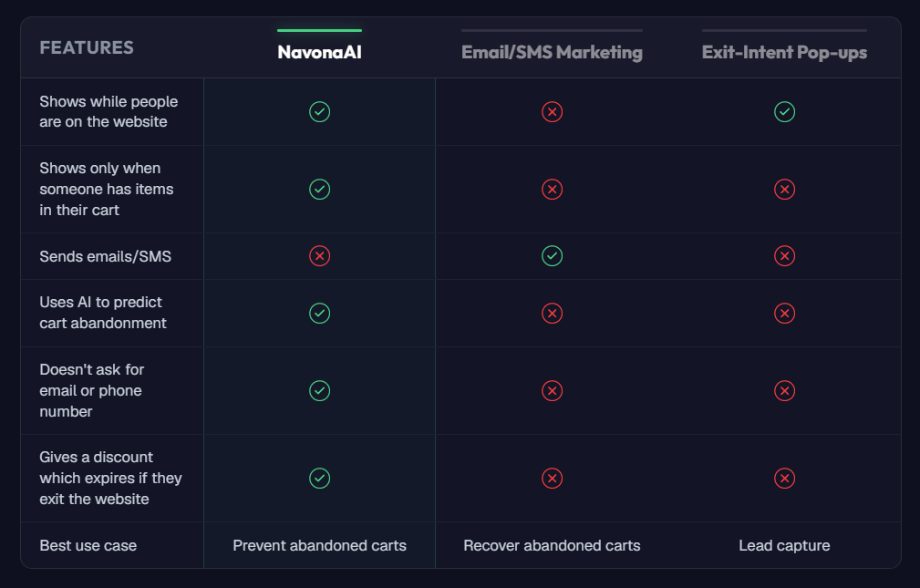The height and width of the screenshot is (588, 920).
Task: Click the FEATURES header label
Action: (x=87, y=47)
